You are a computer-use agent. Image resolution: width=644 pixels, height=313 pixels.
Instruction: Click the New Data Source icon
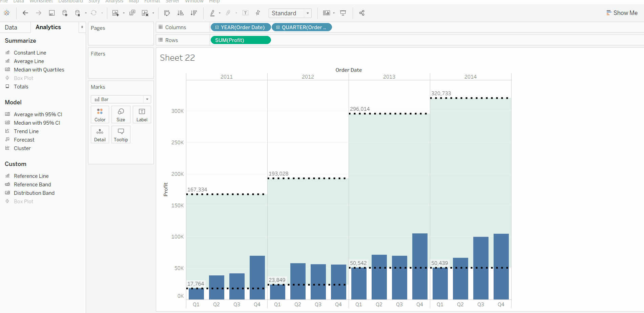tap(65, 13)
